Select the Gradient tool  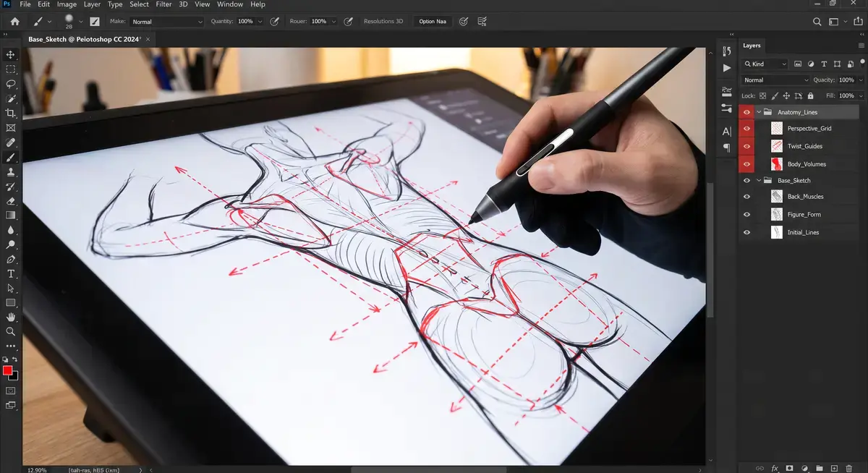coord(11,215)
